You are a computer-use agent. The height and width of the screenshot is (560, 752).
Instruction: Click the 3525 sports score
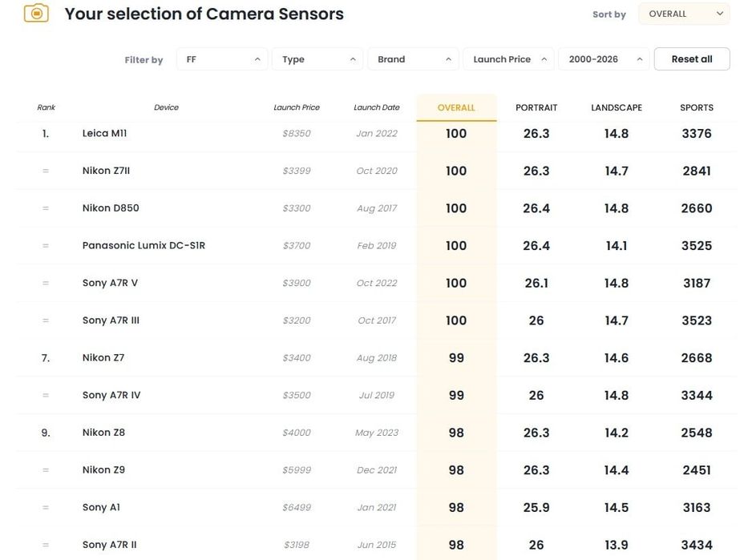[697, 245]
